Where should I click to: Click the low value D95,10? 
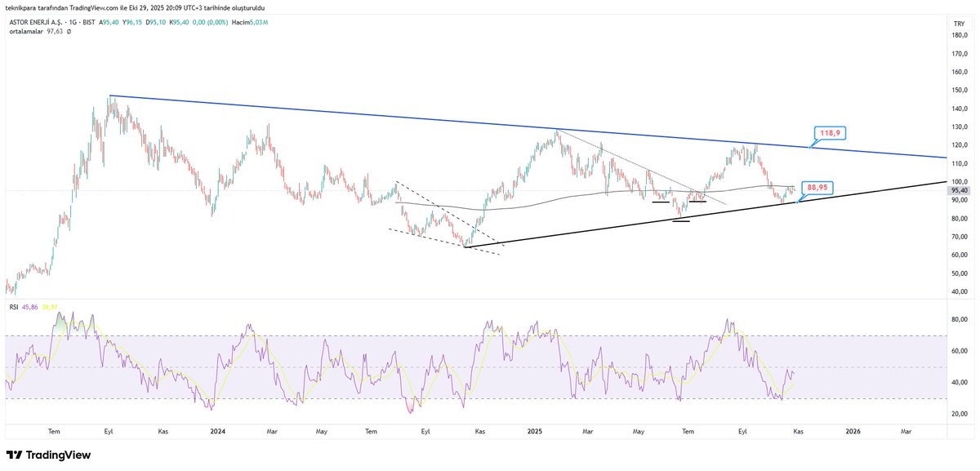157,22
